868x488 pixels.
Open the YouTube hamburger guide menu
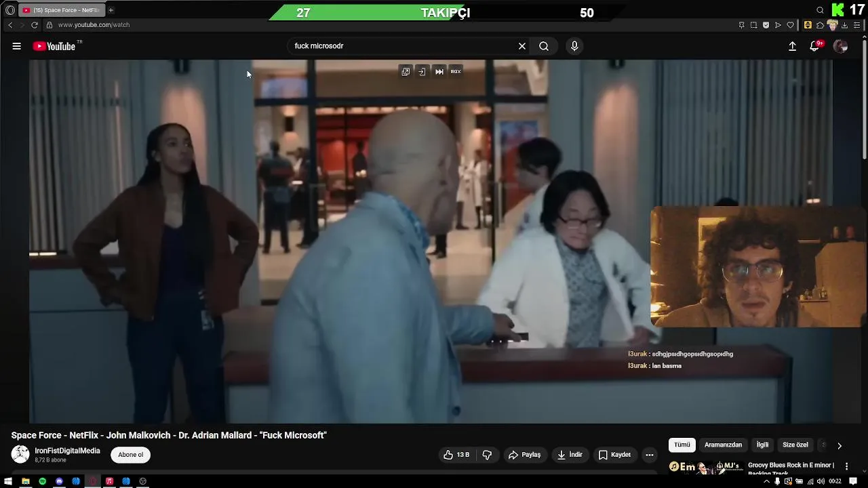pyautogui.click(x=16, y=46)
